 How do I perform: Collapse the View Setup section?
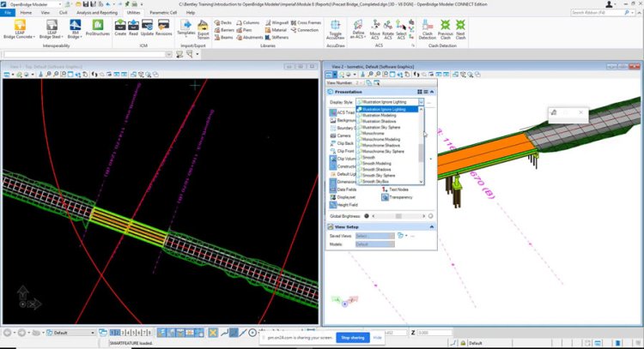(430, 226)
